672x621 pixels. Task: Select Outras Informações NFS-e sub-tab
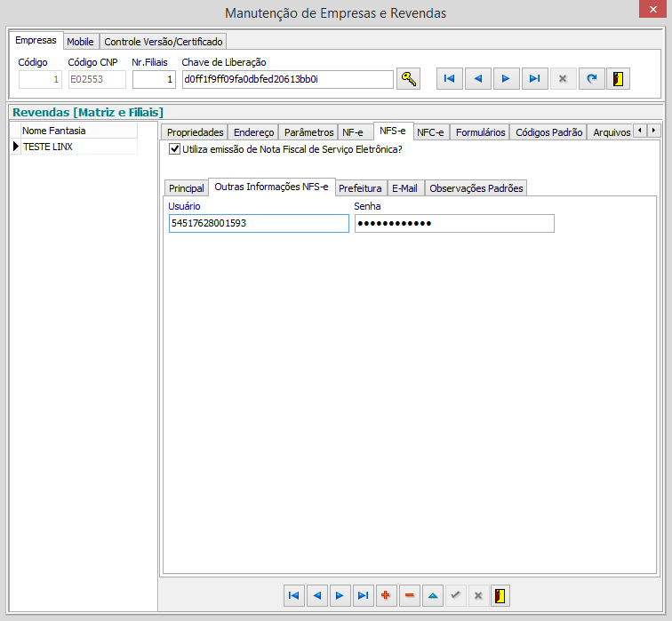click(271, 187)
